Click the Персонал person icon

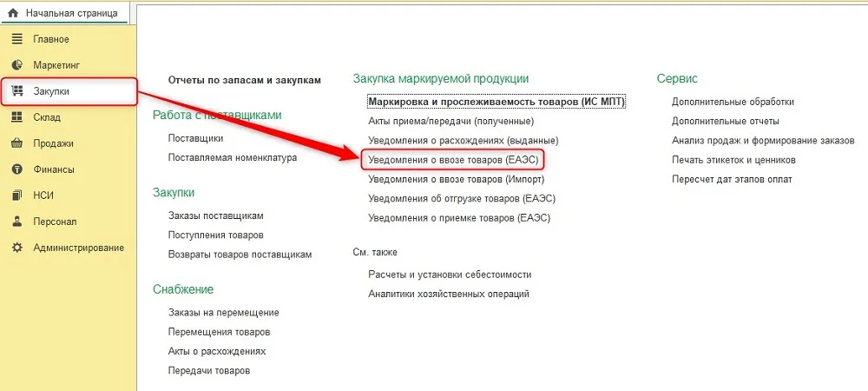pyautogui.click(x=17, y=222)
